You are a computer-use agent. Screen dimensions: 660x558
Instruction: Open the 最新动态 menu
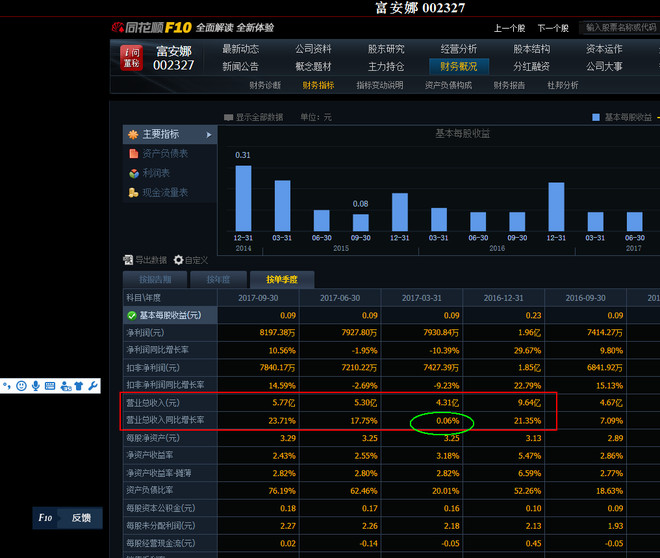[240, 49]
